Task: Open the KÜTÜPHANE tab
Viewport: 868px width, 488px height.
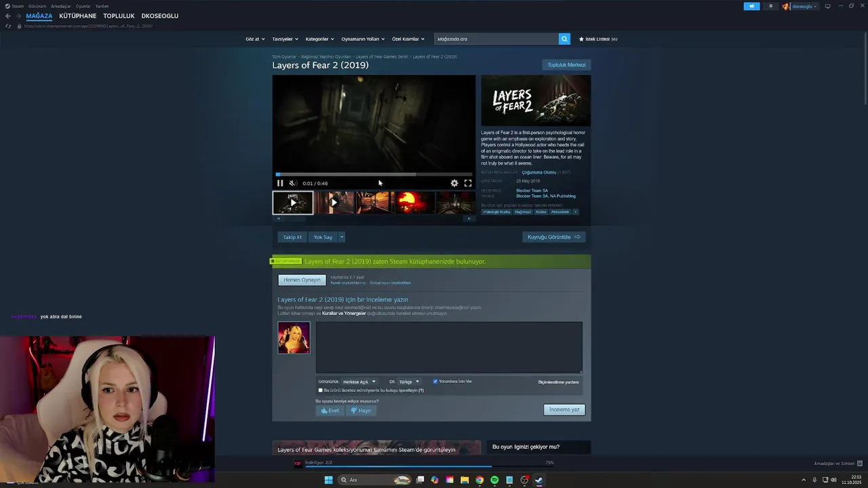Action: [x=77, y=16]
